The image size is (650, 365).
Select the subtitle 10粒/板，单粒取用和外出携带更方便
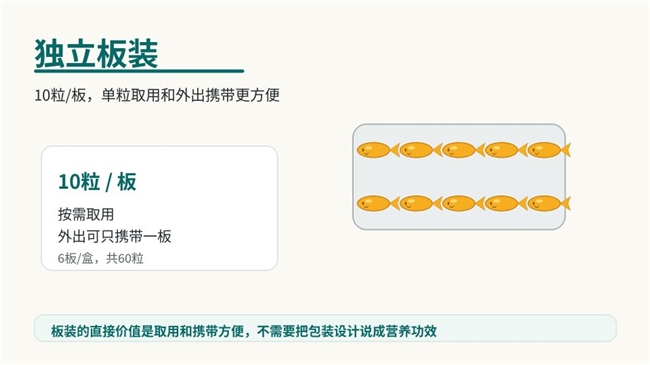[x=157, y=95]
